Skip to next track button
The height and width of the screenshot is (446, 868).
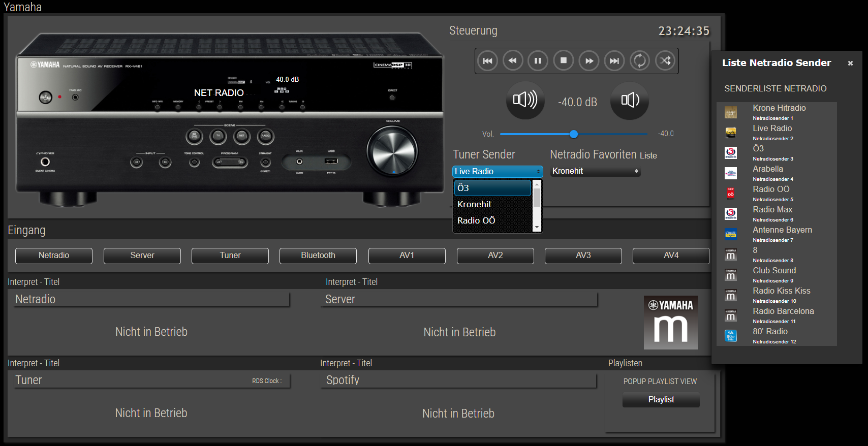(614, 61)
